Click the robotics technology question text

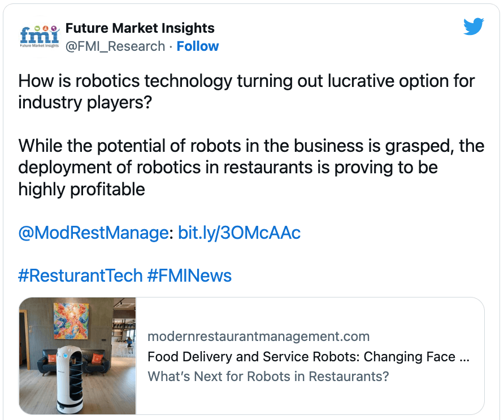coord(246,81)
